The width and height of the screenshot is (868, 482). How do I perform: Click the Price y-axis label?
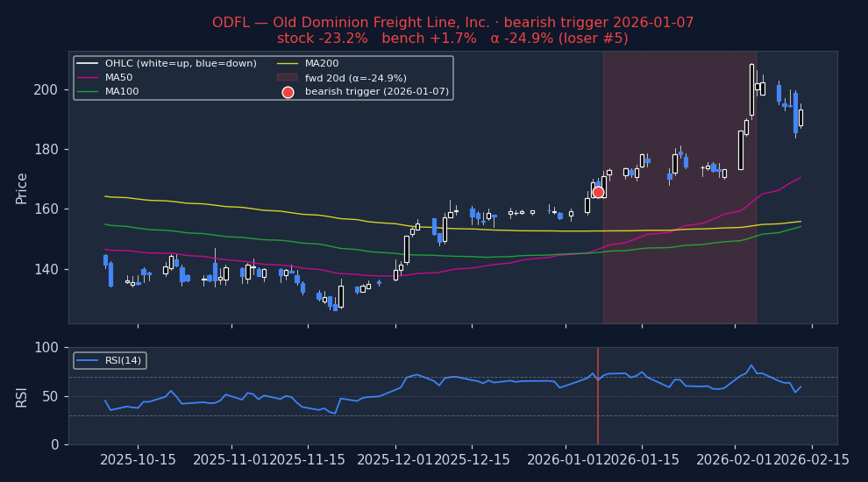click(x=22, y=188)
